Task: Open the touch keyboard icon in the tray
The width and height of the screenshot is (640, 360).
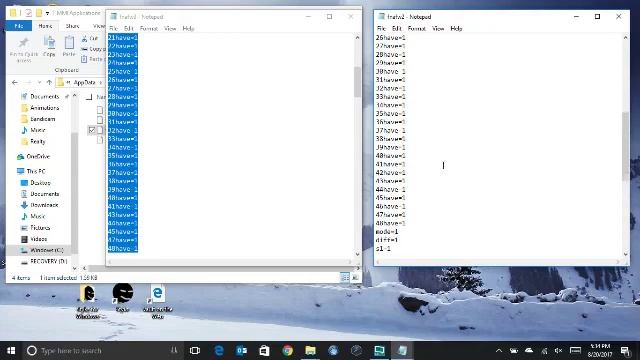Action: pos(576,351)
